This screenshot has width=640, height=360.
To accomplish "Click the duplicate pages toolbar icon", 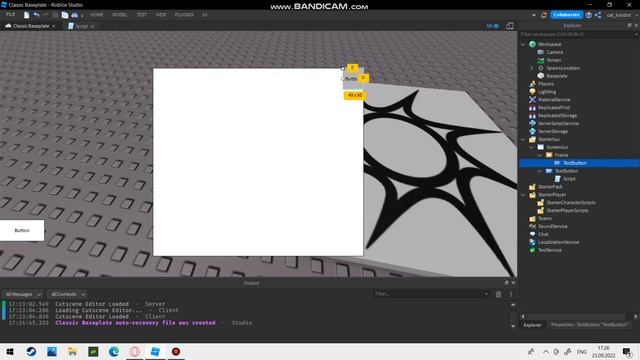I will coord(65,15).
